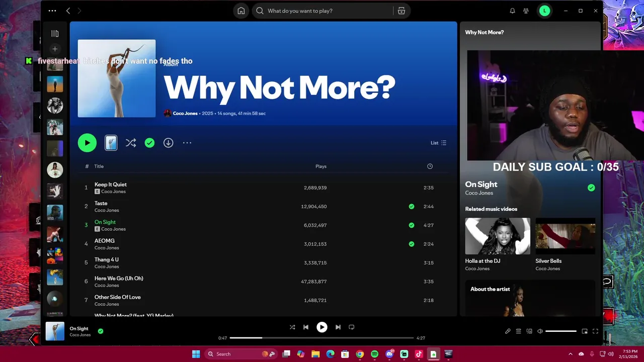Toggle repeat in player bar
Image resolution: width=644 pixels, height=362 pixels.
click(x=352, y=327)
